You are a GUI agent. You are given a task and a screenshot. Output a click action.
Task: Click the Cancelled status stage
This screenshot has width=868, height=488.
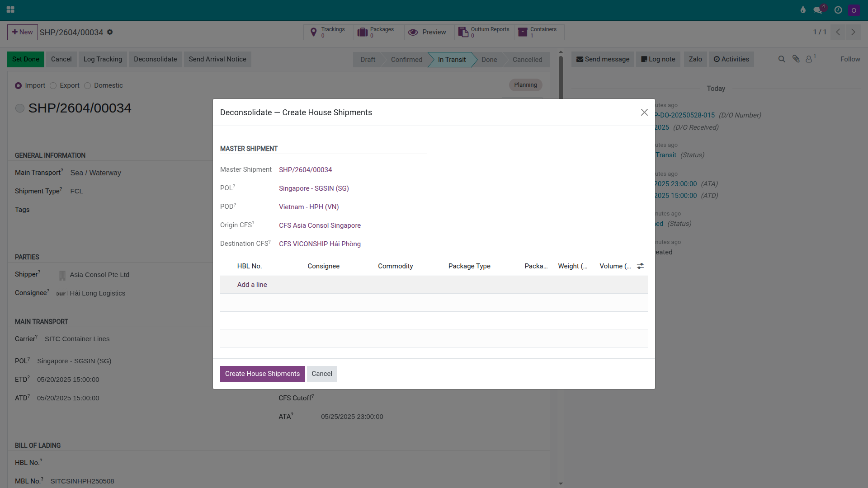pos(527,60)
